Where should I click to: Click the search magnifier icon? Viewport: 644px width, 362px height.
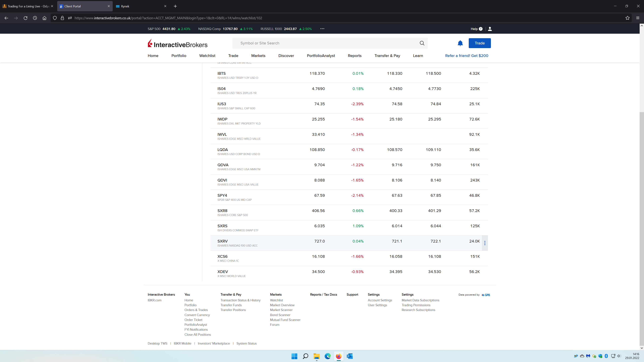pyautogui.click(x=422, y=43)
